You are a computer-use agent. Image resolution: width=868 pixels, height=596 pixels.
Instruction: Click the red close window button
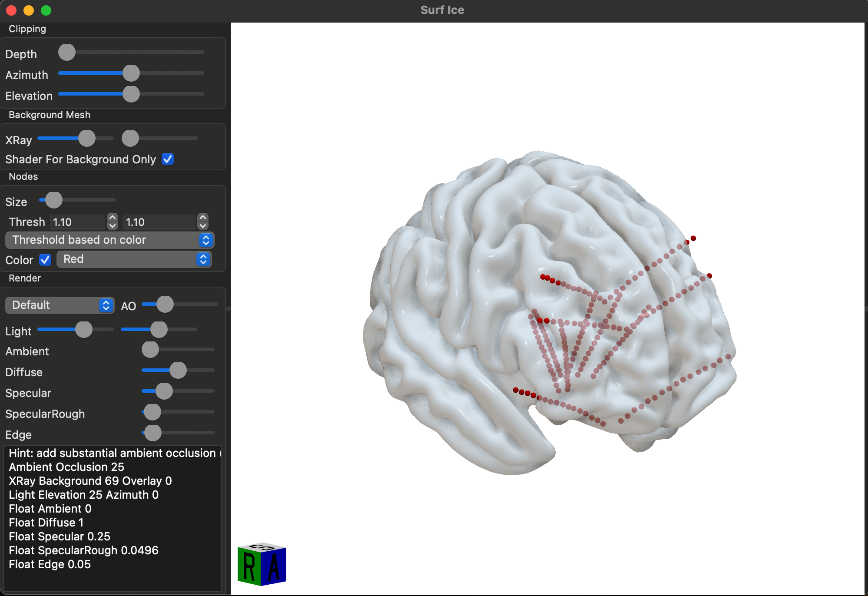tap(11, 10)
